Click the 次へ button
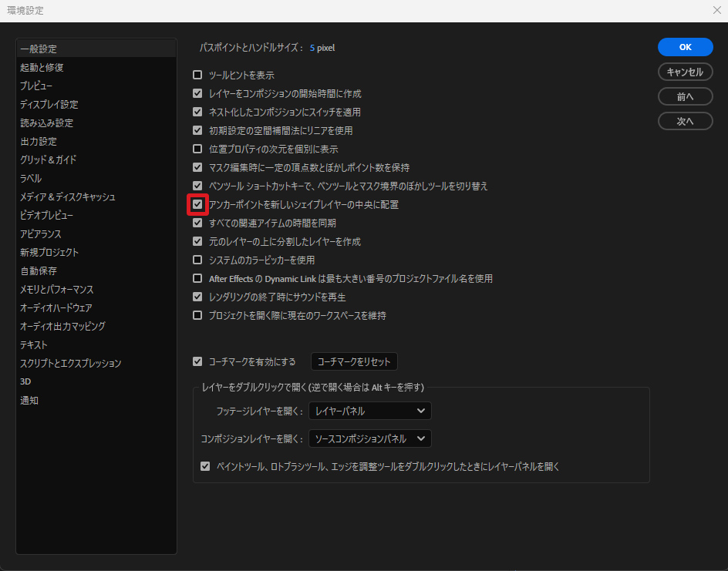 click(x=685, y=121)
